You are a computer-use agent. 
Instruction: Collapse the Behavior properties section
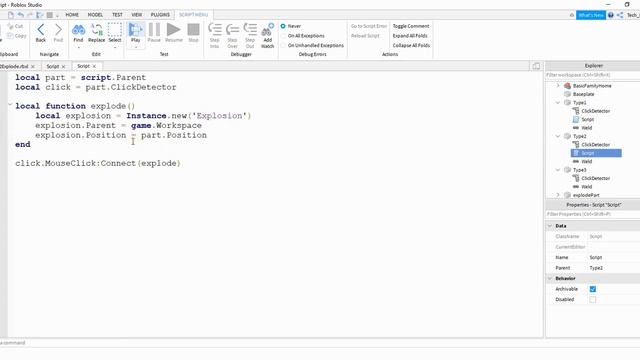click(550, 278)
